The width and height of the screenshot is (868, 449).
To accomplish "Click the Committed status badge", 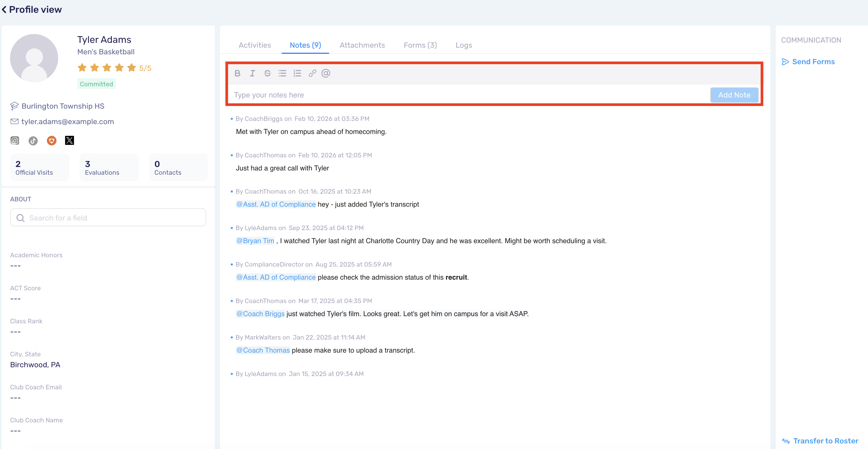I will [96, 84].
